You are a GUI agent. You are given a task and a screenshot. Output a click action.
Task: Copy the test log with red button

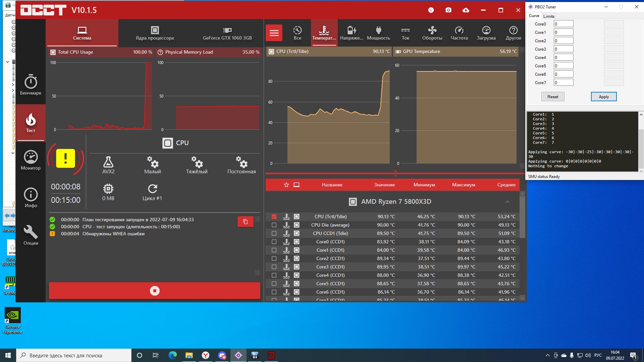(245, 222)
